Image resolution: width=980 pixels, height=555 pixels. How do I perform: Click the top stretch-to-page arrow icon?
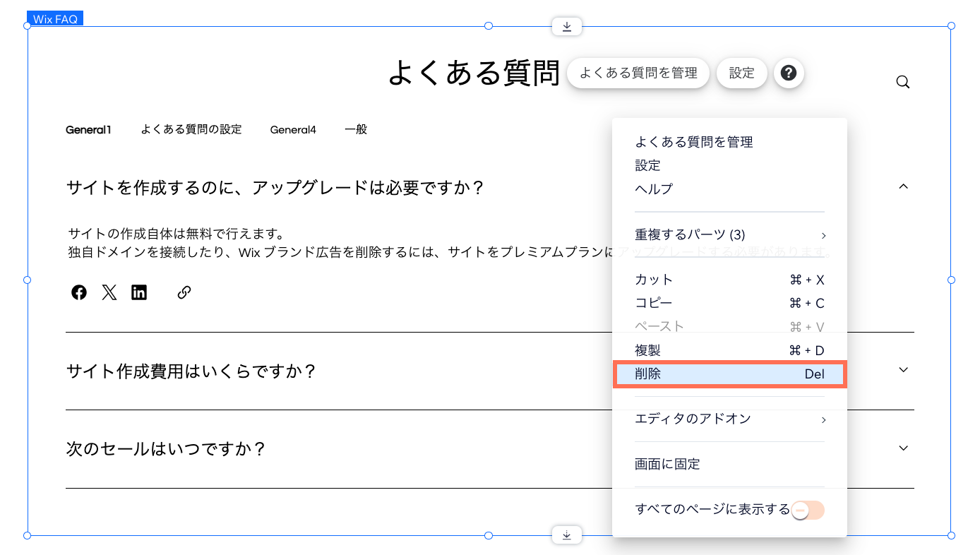pyautogui.click(x=566, y=25)
